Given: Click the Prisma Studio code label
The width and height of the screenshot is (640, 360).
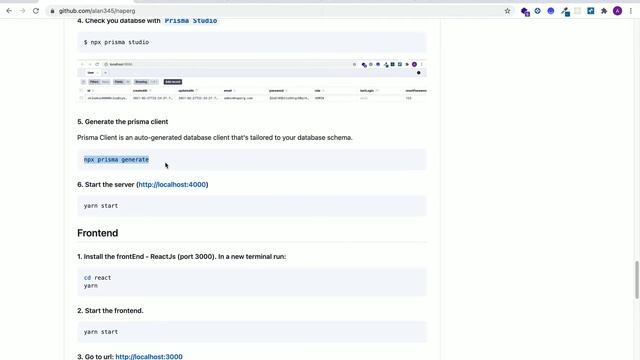Looking at the screenshot, I should point(191,20).
